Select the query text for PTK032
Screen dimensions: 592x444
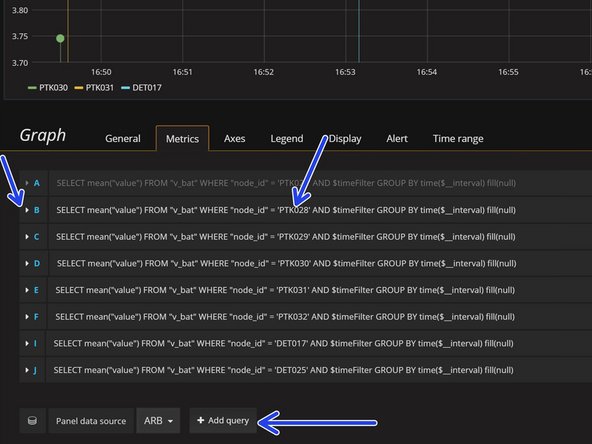(x=285, y=317)
